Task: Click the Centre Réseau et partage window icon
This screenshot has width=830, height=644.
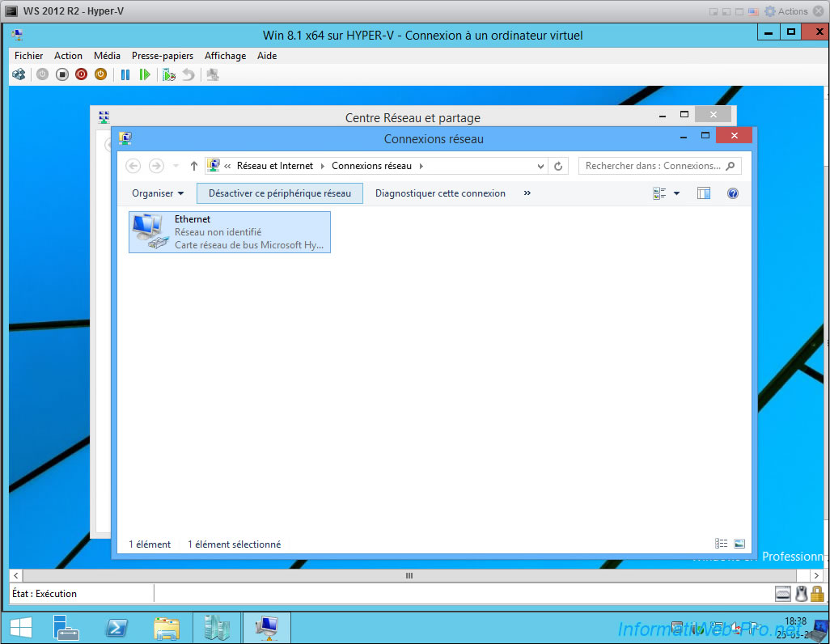Action: coord(104,117)
